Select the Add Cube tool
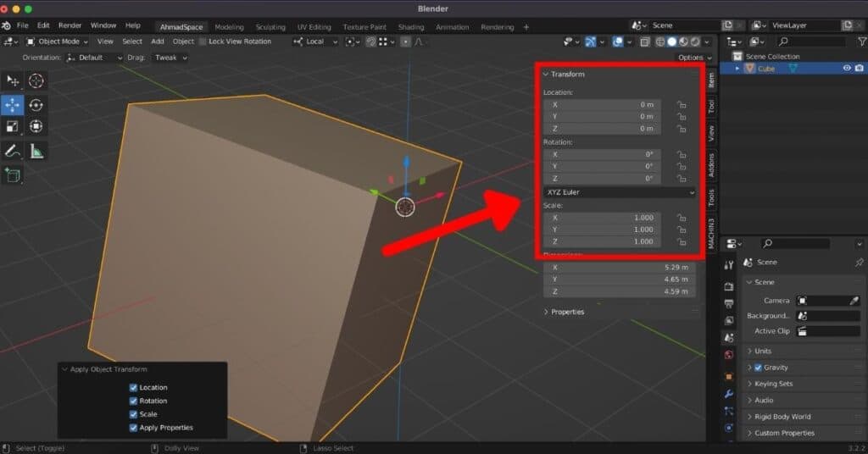The width and height of the screenshot is (868, 454). 13,175
